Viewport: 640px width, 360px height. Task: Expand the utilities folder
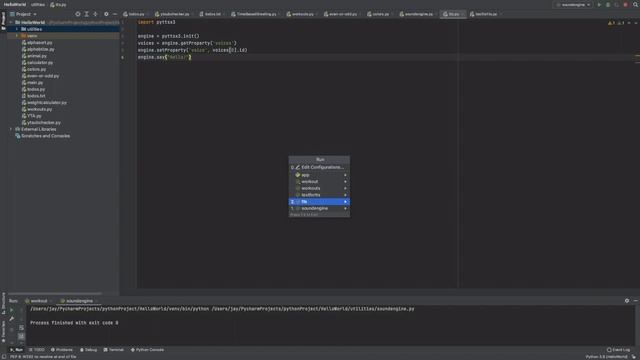pyautogui.click(x=17, y=29)
